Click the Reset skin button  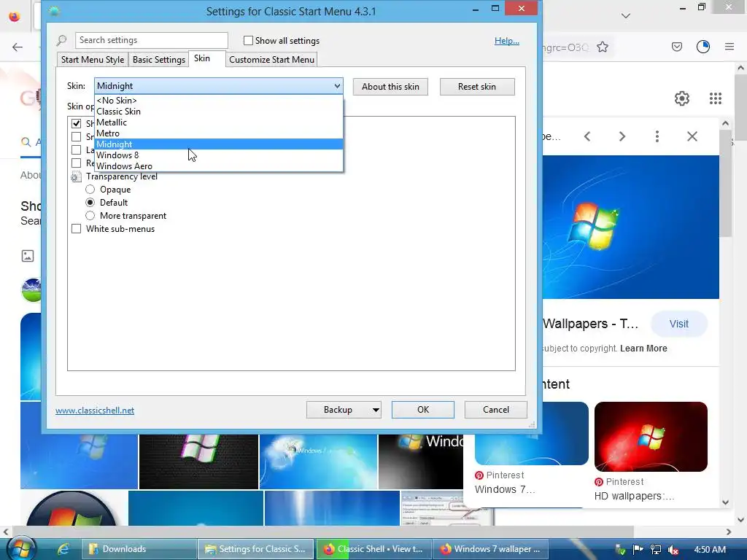point(477,87)
